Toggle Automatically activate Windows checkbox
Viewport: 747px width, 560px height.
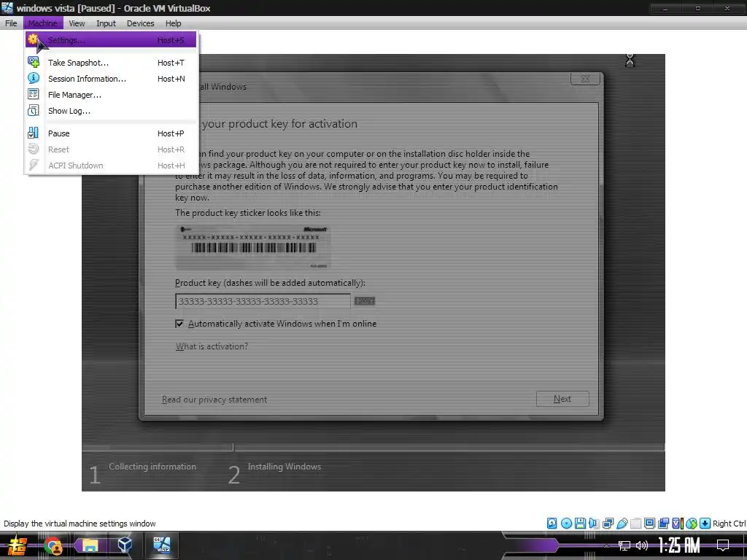(179, 324)
